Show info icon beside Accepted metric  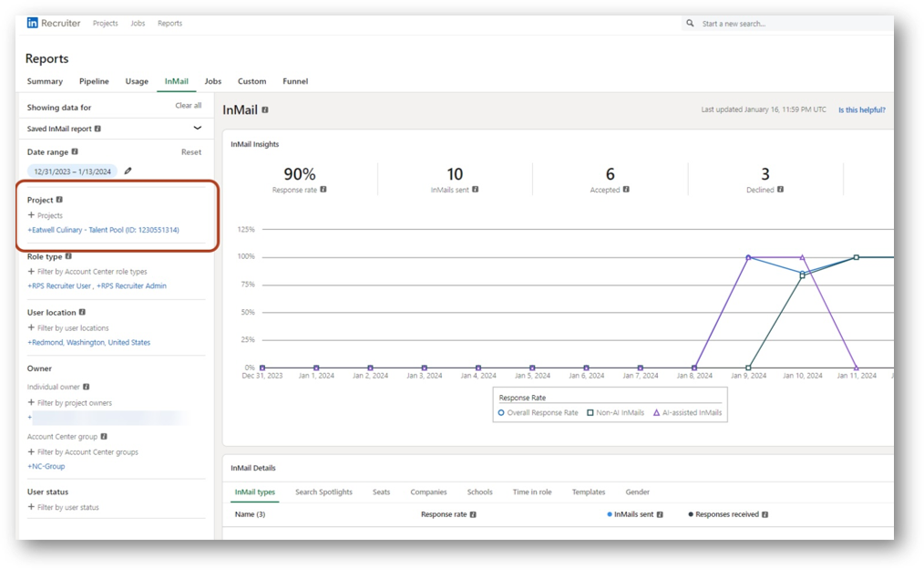626,190
